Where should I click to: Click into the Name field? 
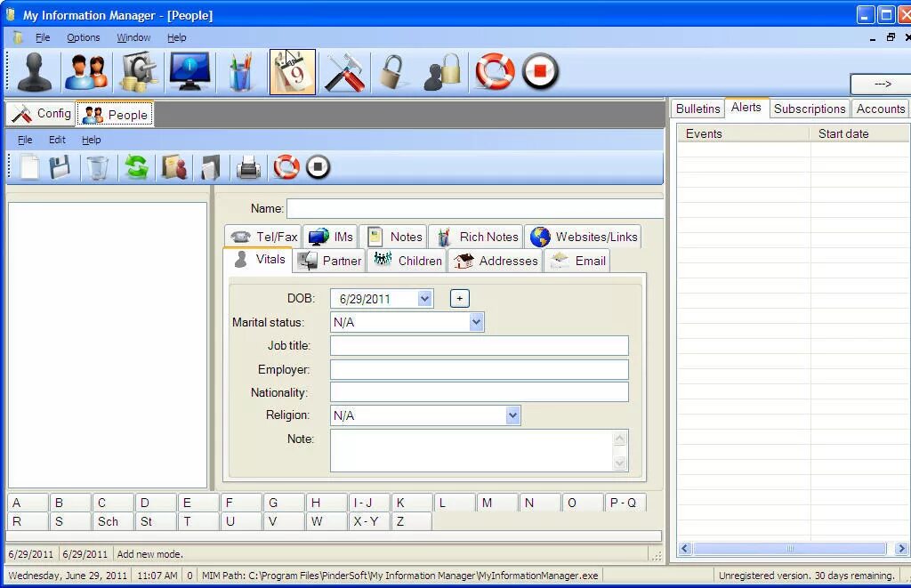tap(475, 208)
